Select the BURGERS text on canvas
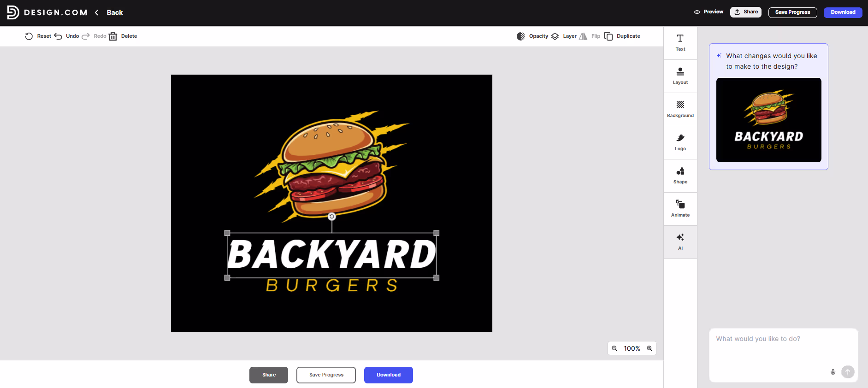Image resolution: width=868 pixels, height=388 pixels. (x=332, y=286)
